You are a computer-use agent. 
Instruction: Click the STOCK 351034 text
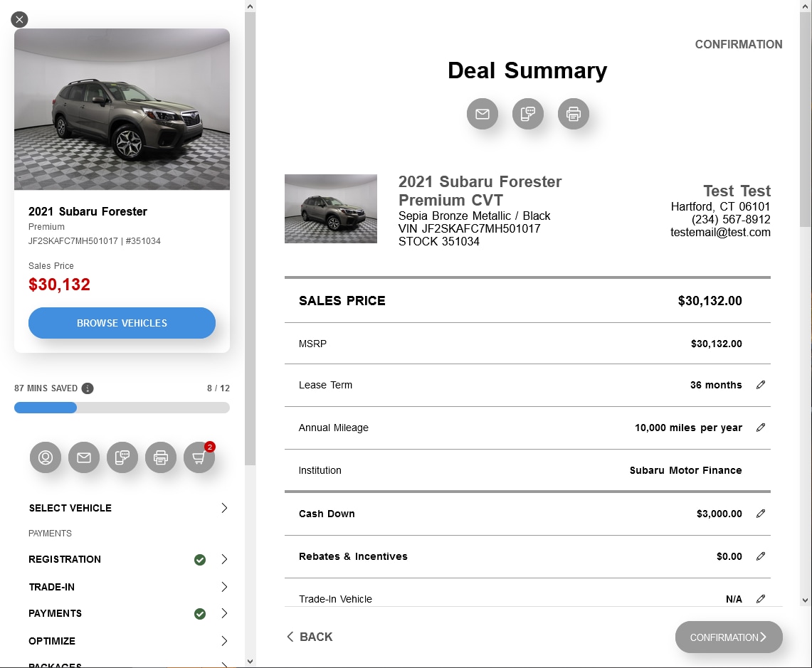coord(438,241)
